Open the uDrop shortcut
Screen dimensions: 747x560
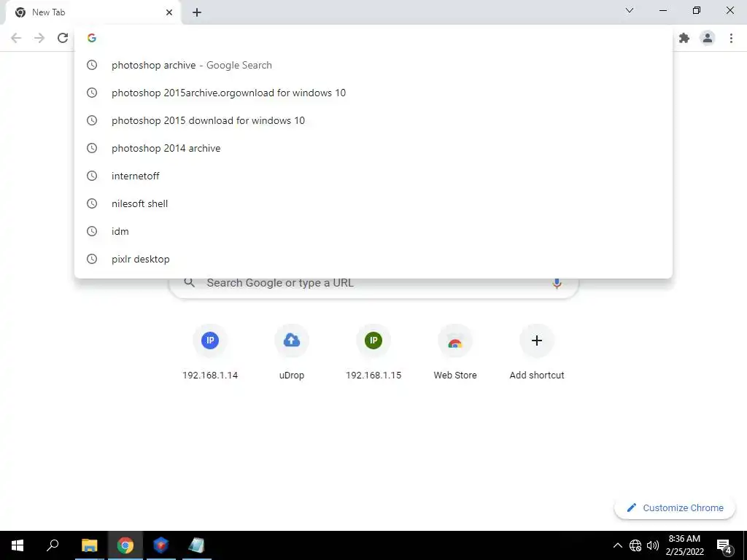coord(292,352)
